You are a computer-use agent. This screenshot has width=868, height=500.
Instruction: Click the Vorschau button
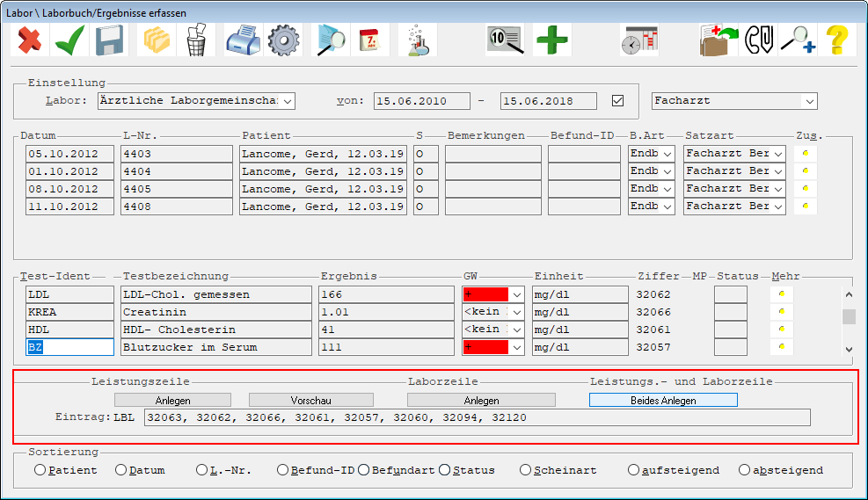pos(311,400)
